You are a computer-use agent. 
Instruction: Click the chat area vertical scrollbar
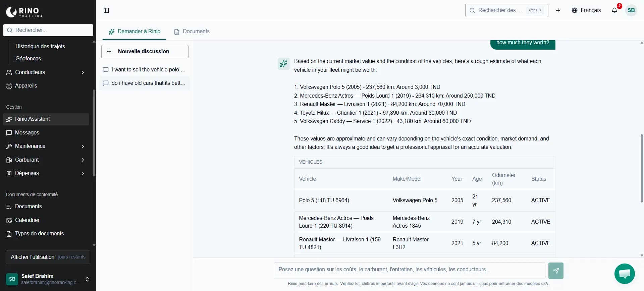[642, 168]
